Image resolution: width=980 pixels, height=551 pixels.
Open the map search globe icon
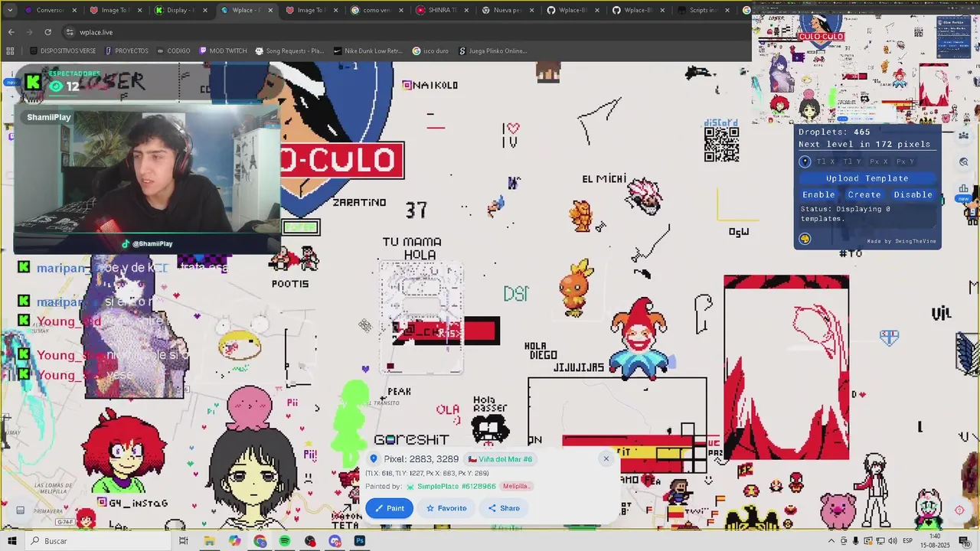[964, 162]
